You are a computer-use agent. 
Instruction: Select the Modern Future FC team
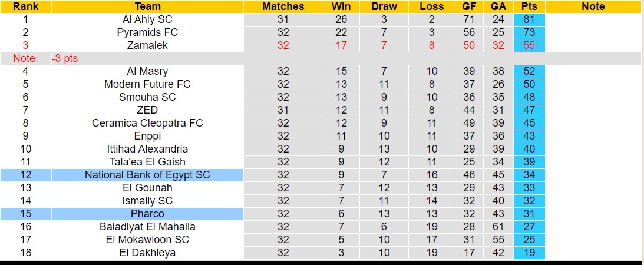[147, 84]
